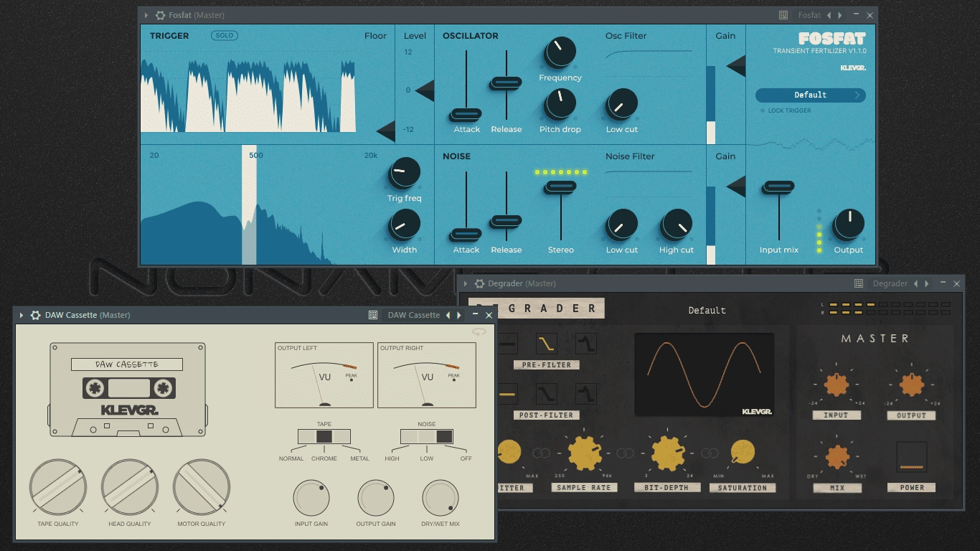Click the Floor threshold triangle marker in Fosfat

(x=386, y=131)
